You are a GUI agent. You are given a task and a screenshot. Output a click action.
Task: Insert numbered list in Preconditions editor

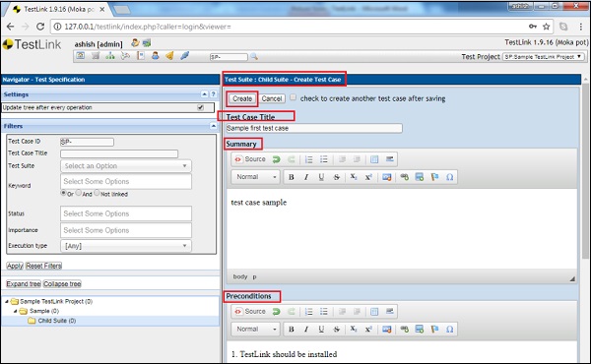[x=308, y=311]
